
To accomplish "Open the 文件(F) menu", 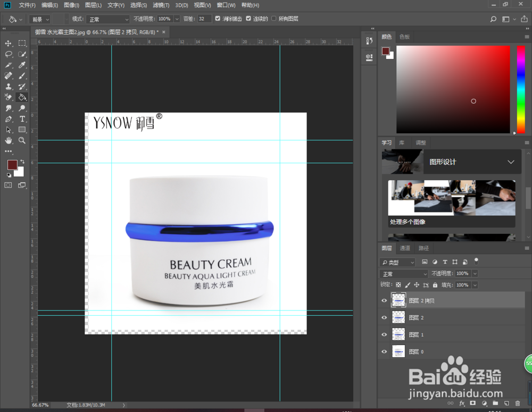I will [27, 5].
